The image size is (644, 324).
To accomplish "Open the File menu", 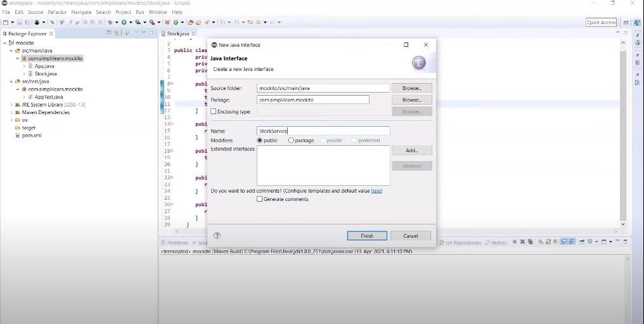I will (x=6, y=12).
